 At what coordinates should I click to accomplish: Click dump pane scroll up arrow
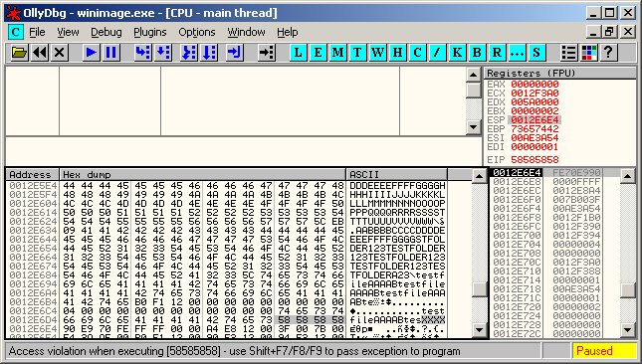click(x=479, y=176)
